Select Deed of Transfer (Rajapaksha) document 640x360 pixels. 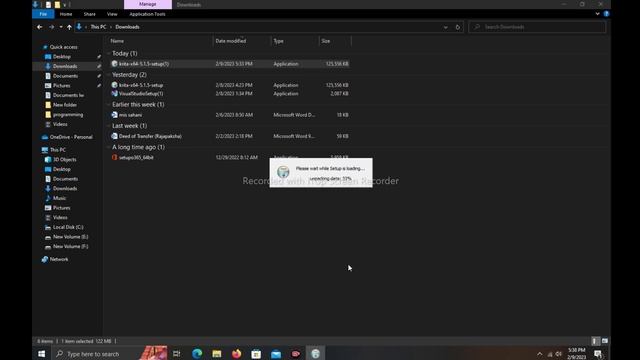click(x=150, y=136)
